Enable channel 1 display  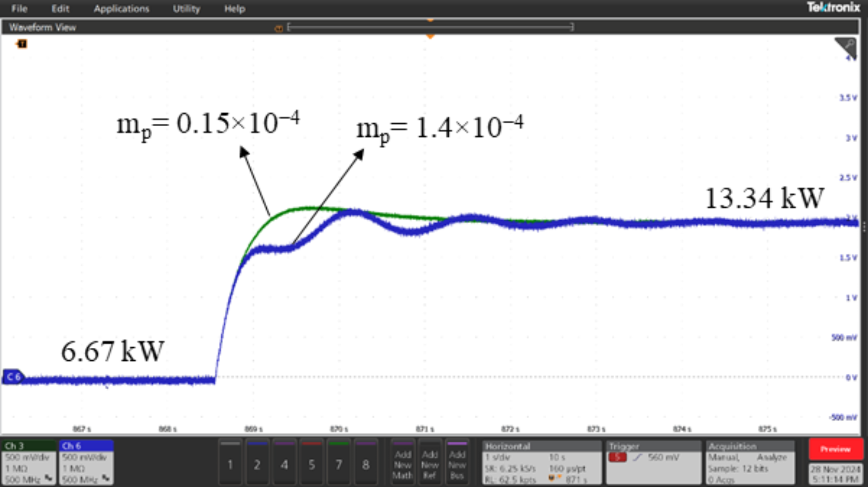click(230, 464)
